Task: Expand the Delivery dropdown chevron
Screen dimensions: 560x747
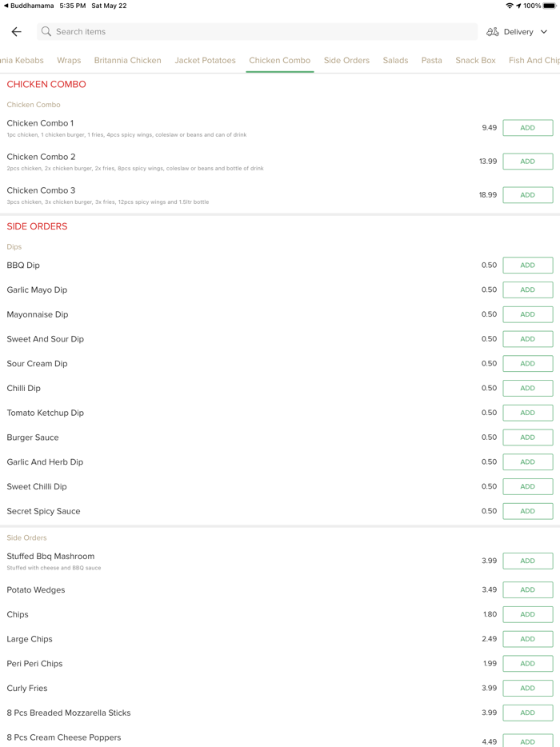Action: 544,32
